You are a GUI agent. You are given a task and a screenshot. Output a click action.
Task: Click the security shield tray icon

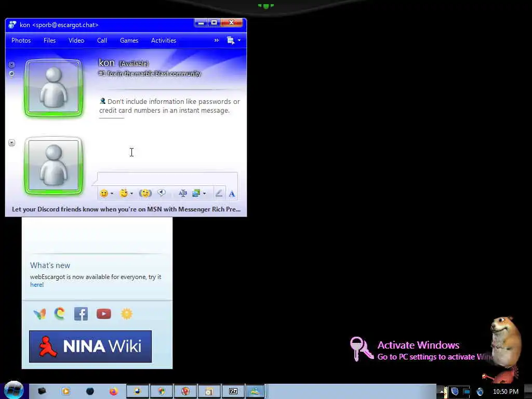(x=455, y=392)
